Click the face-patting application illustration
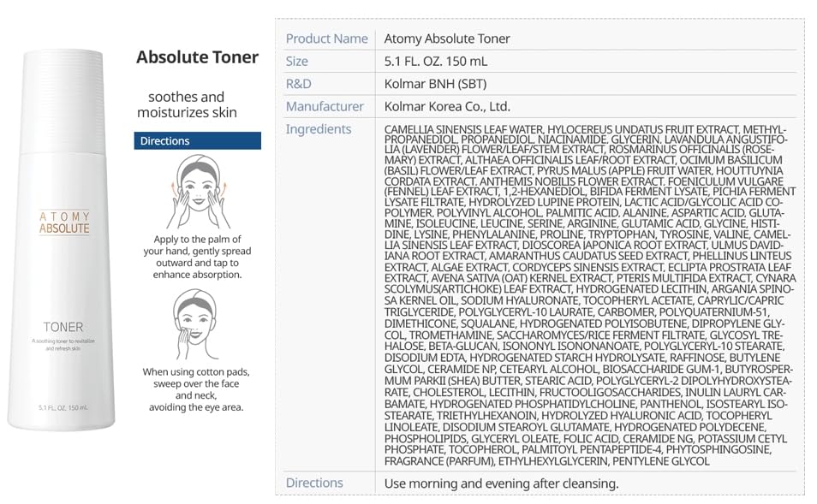Screen dimensions: 817x504 click(x=198, y=193)
